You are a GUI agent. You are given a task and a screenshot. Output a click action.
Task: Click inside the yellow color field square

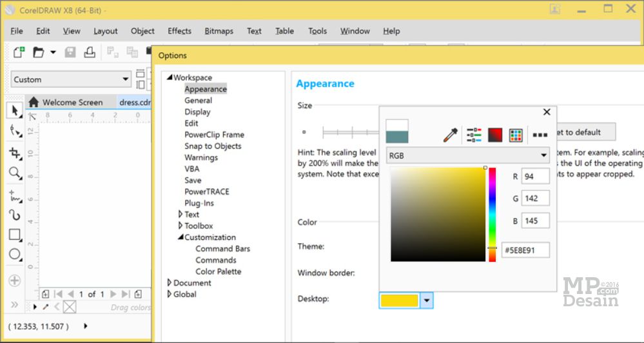click(438, 215)
